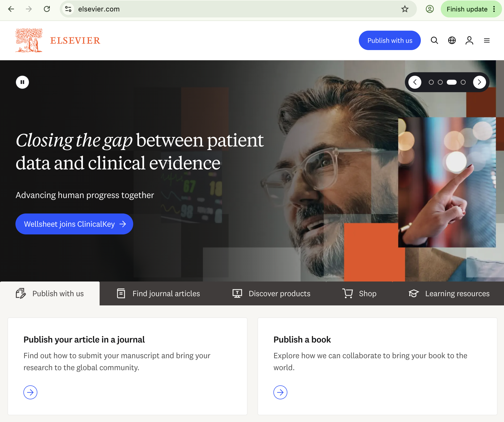Select the fourth carousel slide dot

(463, 82)
